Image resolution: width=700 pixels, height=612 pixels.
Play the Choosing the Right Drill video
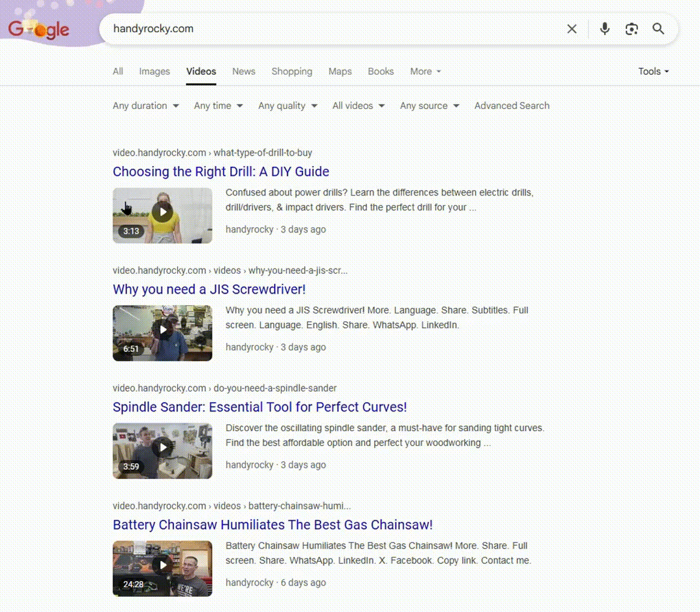coord(162,216)
